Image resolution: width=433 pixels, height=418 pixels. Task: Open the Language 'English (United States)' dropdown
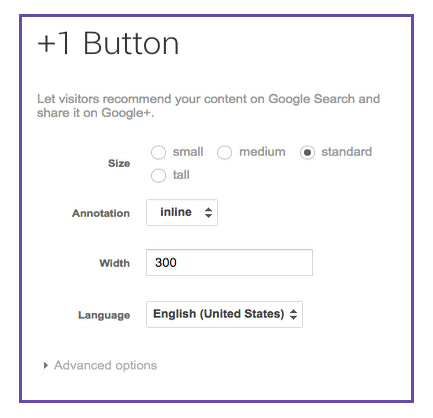(x=224, y=314)
